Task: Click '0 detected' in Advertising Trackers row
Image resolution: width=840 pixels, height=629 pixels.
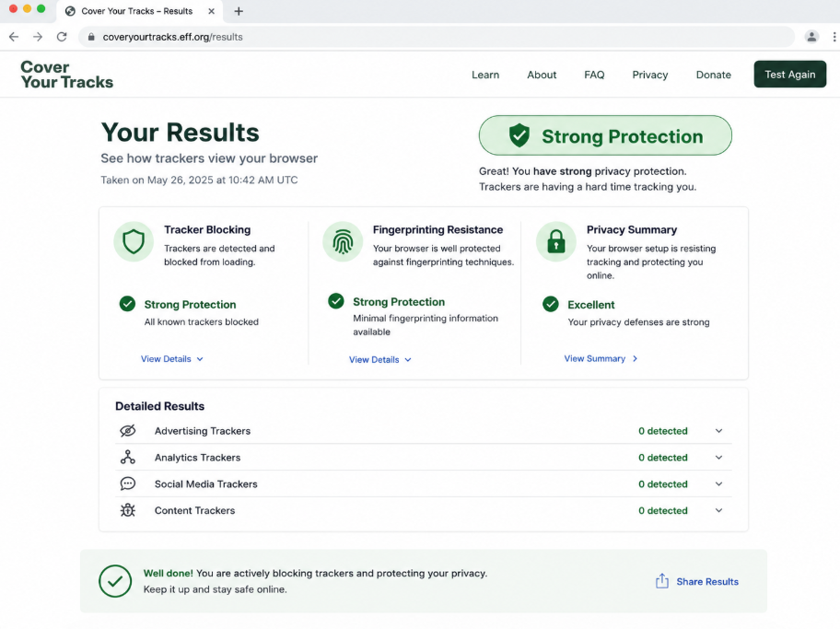Action: tap(662, 431)
